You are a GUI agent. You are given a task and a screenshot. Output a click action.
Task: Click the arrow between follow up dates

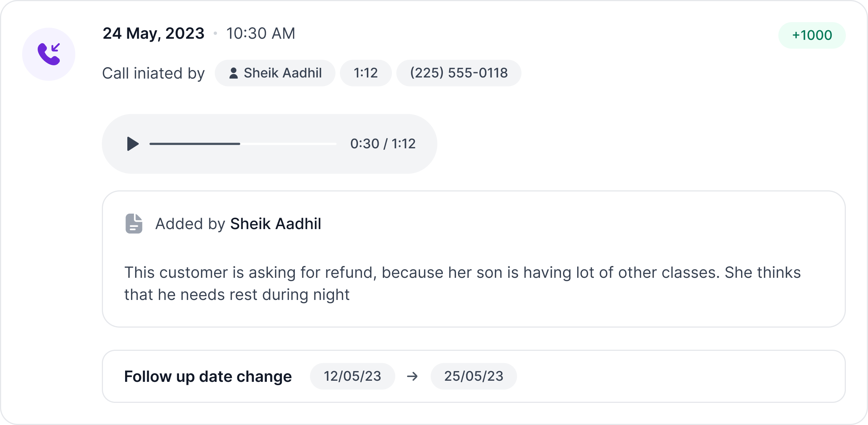coord(412,376)
